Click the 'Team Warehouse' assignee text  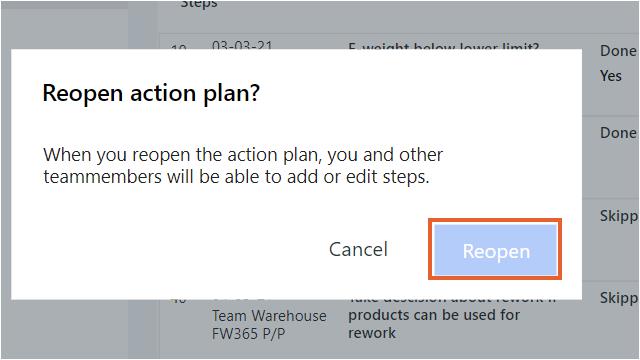[x=269, y=316]
